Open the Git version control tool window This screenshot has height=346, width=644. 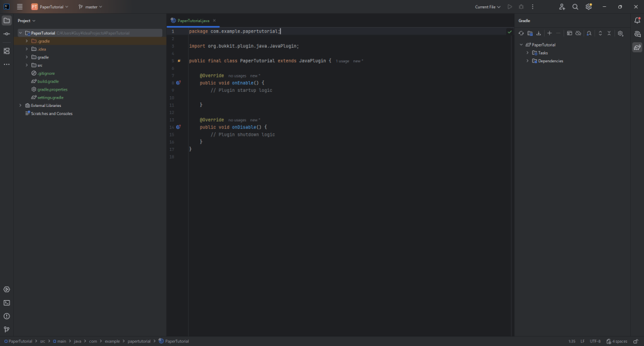[6, 329]
